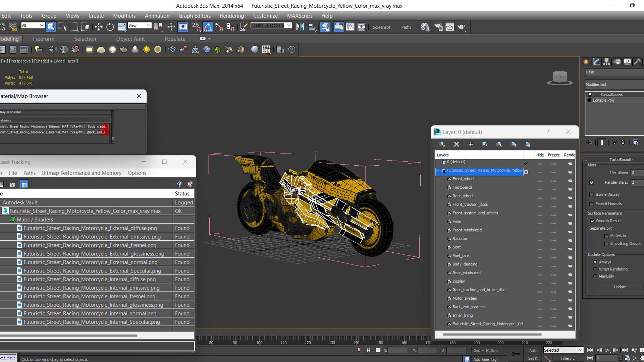The image size is (644, 362).
Task: Open the selection filter All dropdown
Action: pyautogui.click(x=33, y=25)
